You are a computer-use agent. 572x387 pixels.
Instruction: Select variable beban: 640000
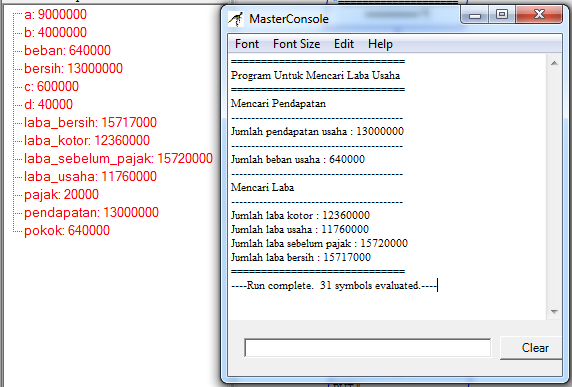pyautogui.click(x=67, y=50)
